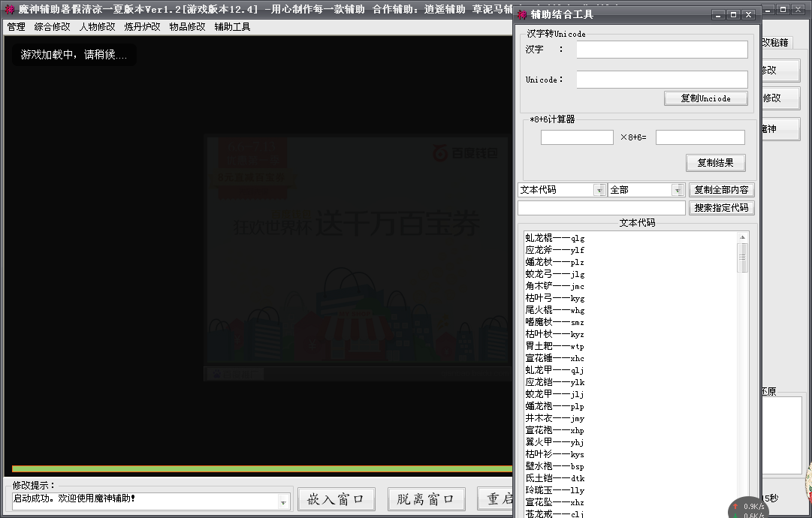Open the 辅助工具 menu
Viewport: 812px width, 518px height.
point(233,26)
